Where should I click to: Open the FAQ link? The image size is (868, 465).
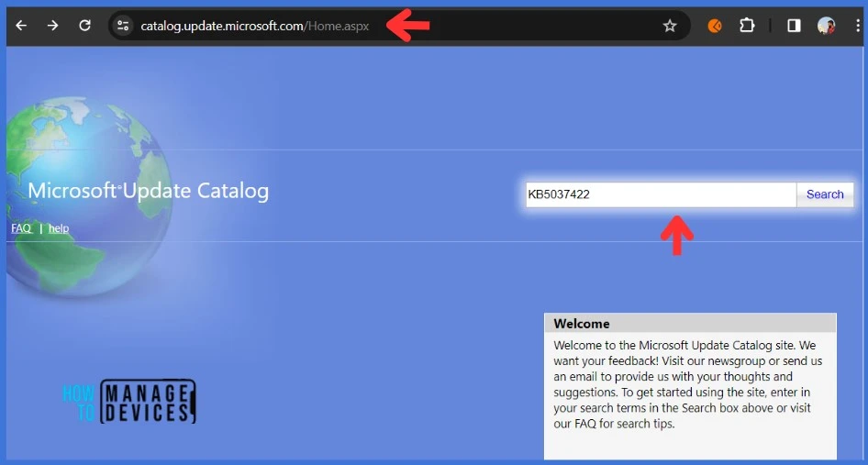point(21,228)
